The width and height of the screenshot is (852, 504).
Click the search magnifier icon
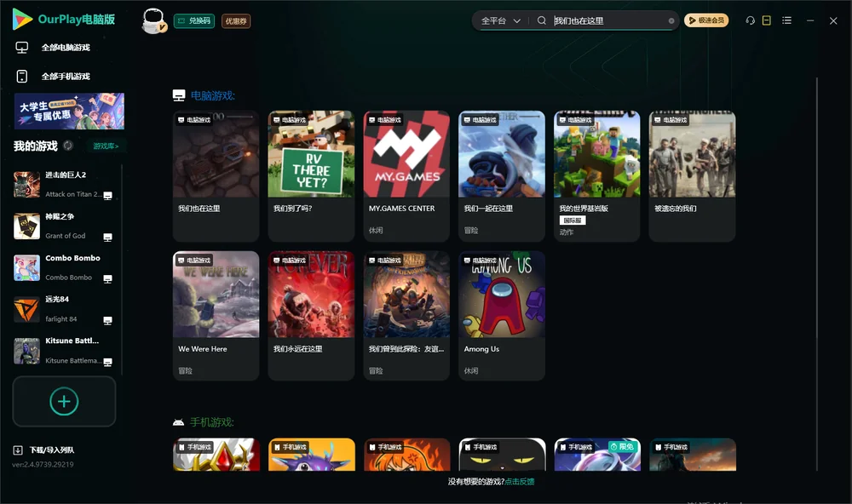(542, 20)
